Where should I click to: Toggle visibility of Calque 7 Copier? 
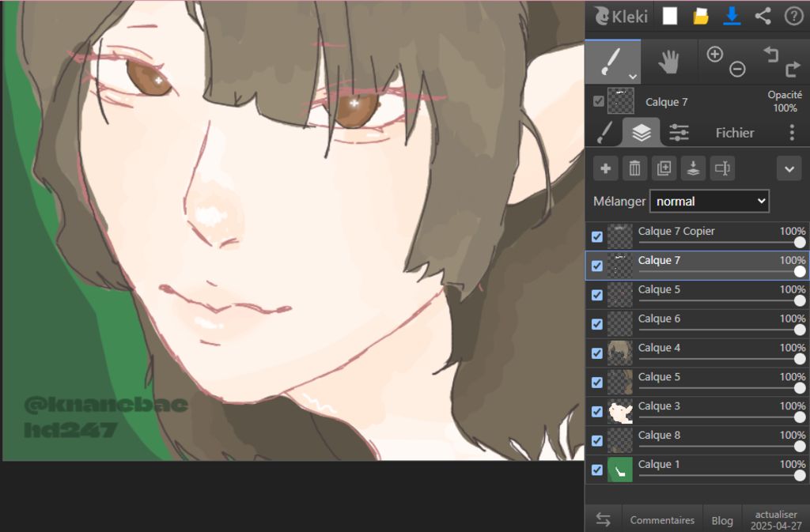(597, 236)
